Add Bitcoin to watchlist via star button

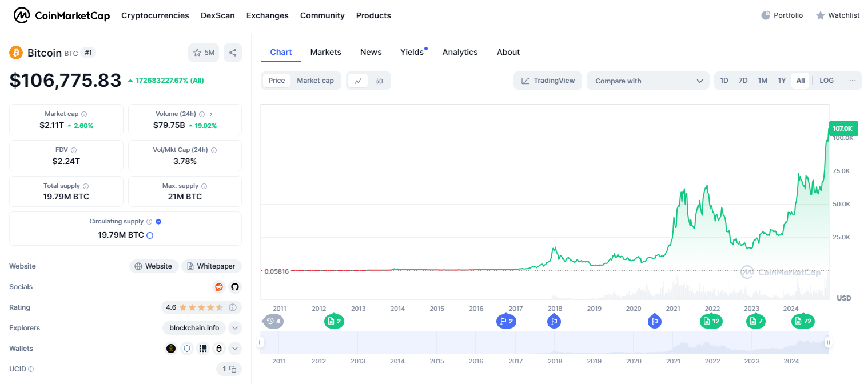204,53
